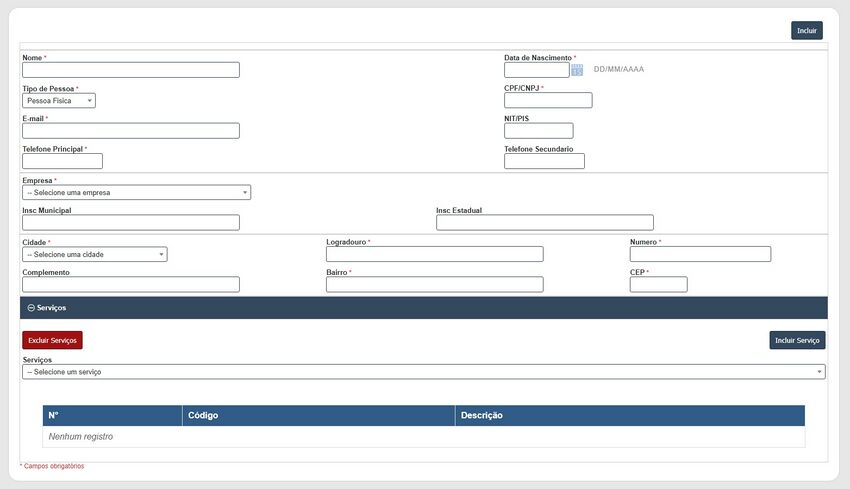
Task: Focus the CPF/CNPJ input field
Action: click(548, 100)
